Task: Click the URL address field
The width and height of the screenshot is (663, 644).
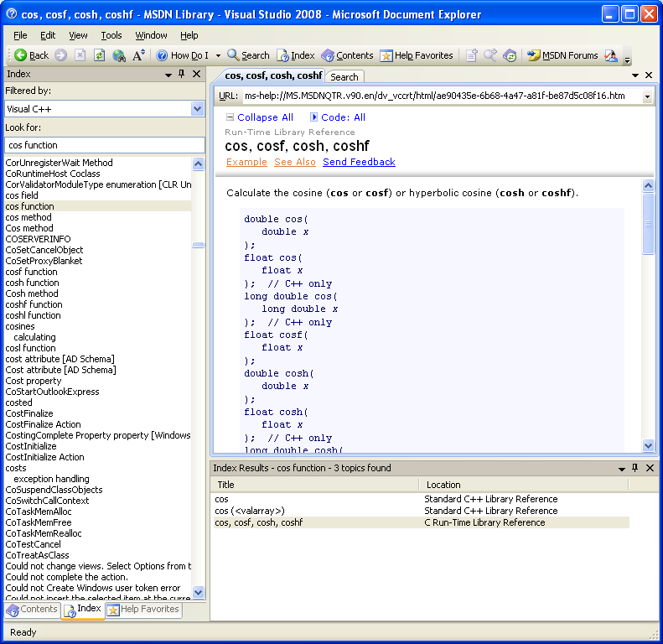Action: [x=442, y=96]
